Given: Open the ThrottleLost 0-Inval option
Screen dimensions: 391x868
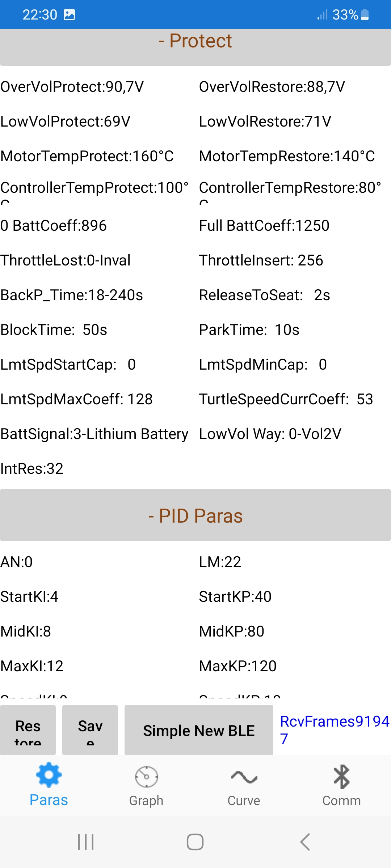Looking at the screenshot, I should tap(66, 260).
